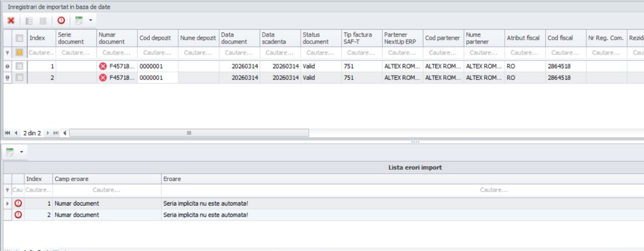Go to last record in top grid navigator
The height and width of the screenshot is (251, 644).
click(x=56, y=133)
